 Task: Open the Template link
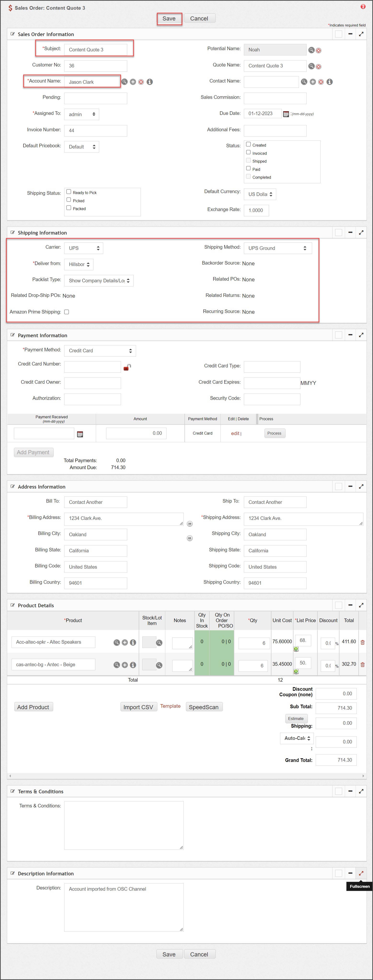click(170, 706)
